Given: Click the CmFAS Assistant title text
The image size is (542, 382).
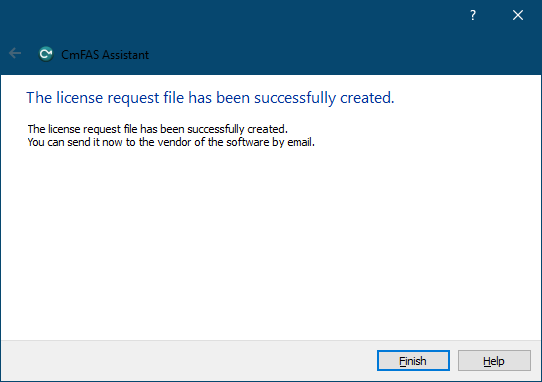Looking at the screenshot, I should tap(105, 55).
